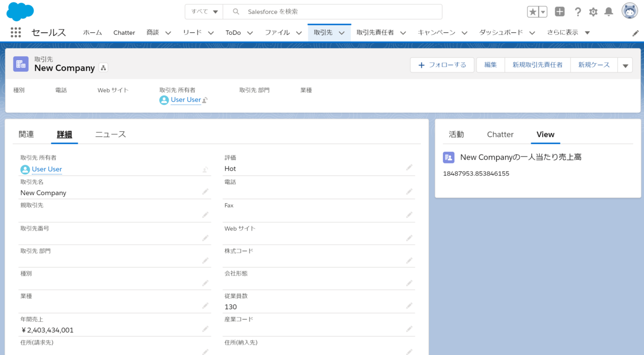Open the App Launcher grid icon
The height and width of the screenshot is (355, 644).
(x=16, y=32)
